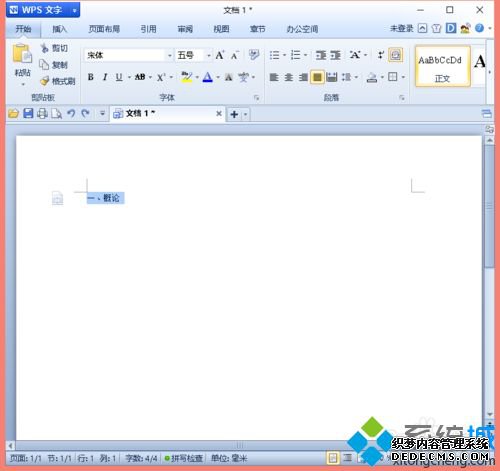Expand the 五号 font size dropdown
Screen dimensions: 500x471
pyautogui.click(x=209, y=55)
